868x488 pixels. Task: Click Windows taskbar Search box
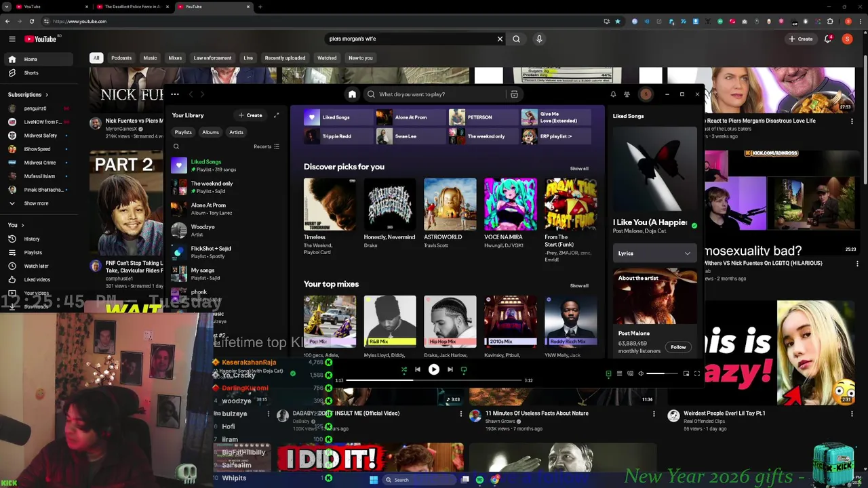point(419,480)
